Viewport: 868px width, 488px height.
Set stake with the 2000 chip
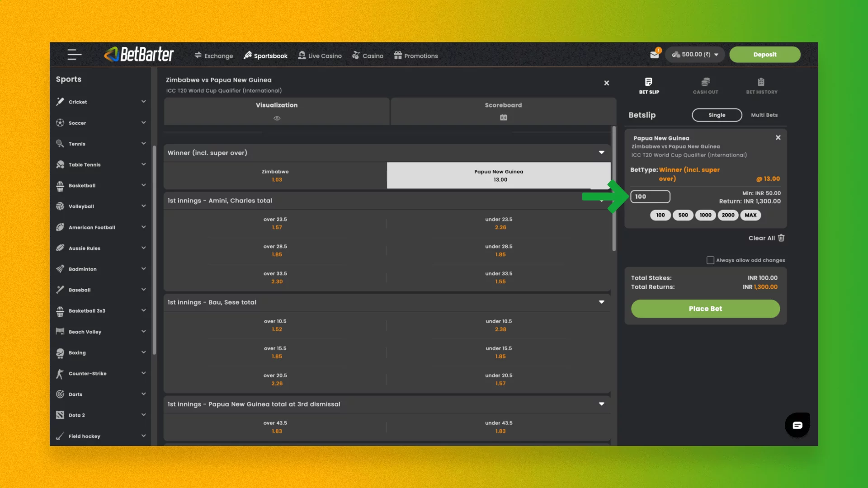tap(728, 215)
